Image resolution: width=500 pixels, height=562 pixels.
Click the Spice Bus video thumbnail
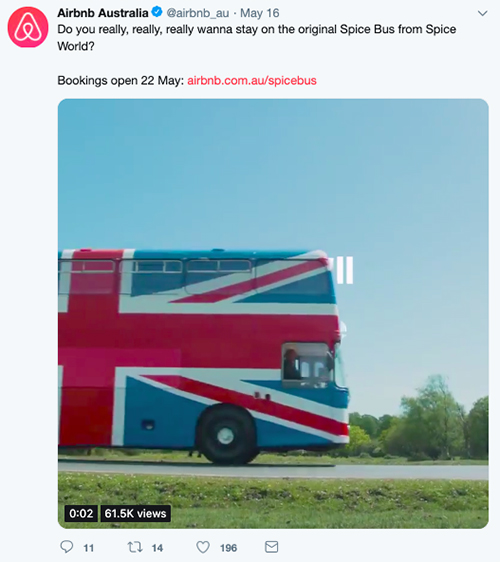click(x=273, y=314)
